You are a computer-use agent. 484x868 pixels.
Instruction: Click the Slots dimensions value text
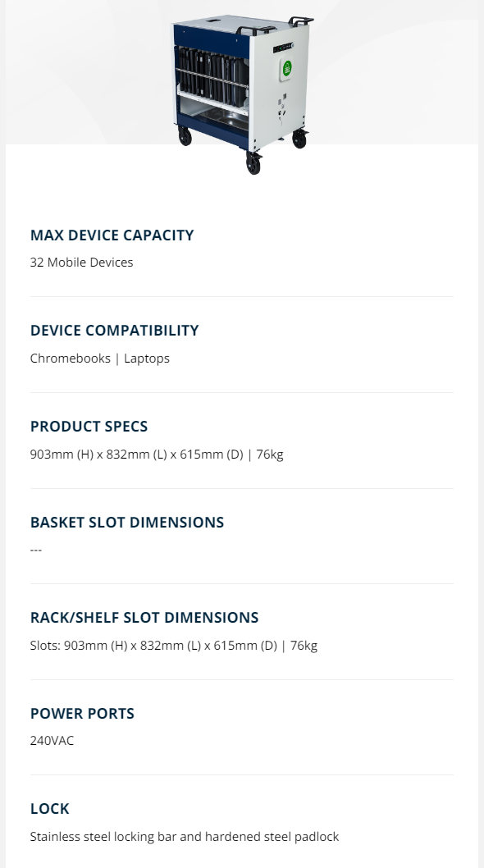coord(173,646)
